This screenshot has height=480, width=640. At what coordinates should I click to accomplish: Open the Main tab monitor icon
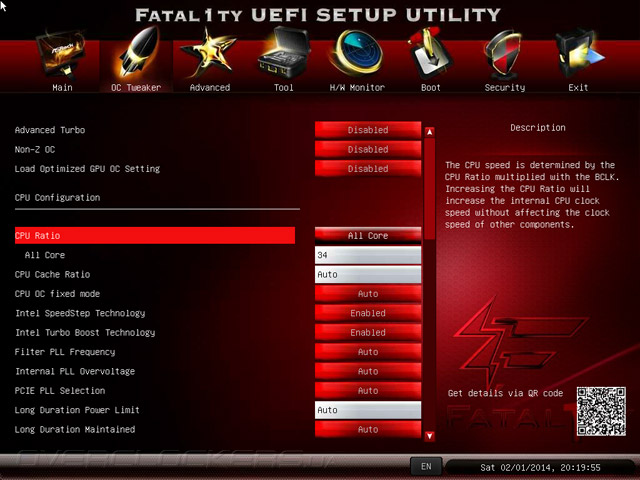[61, 55]
